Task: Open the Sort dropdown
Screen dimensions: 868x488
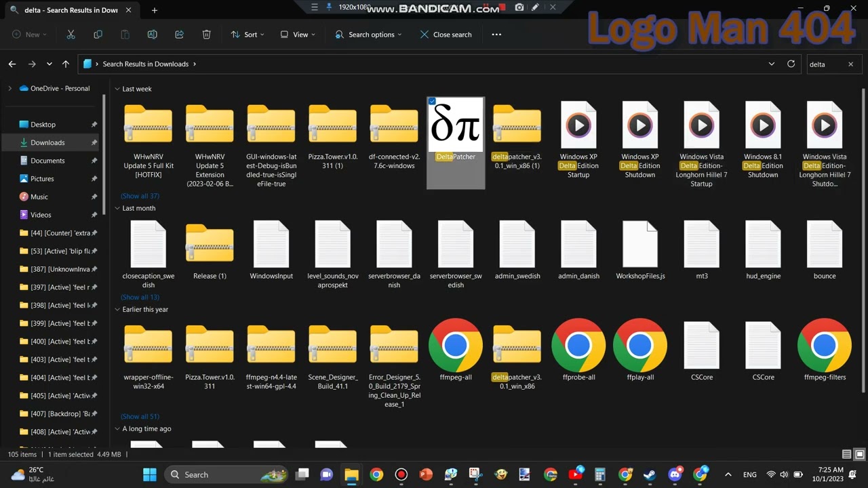Action: (x=248, y=35)
